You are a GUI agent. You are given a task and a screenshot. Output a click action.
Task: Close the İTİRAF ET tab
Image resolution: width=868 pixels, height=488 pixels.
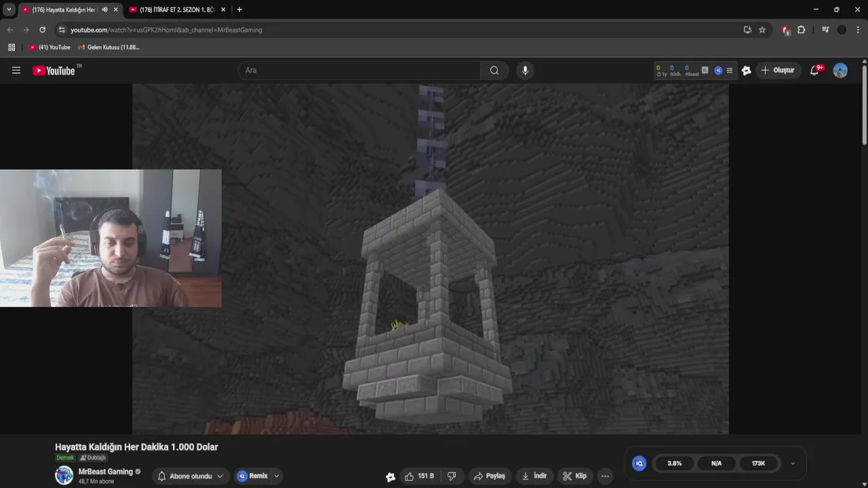pos(223,9)
